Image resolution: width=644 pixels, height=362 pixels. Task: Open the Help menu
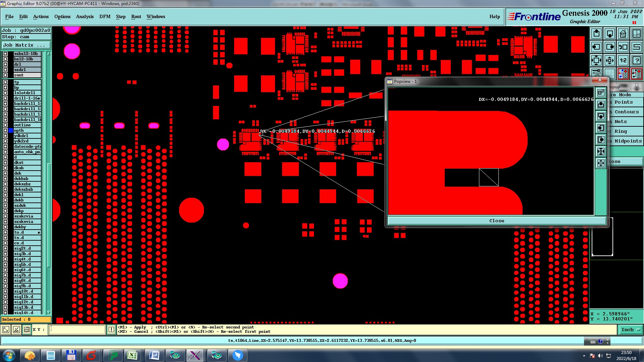[x=494, y=16]
